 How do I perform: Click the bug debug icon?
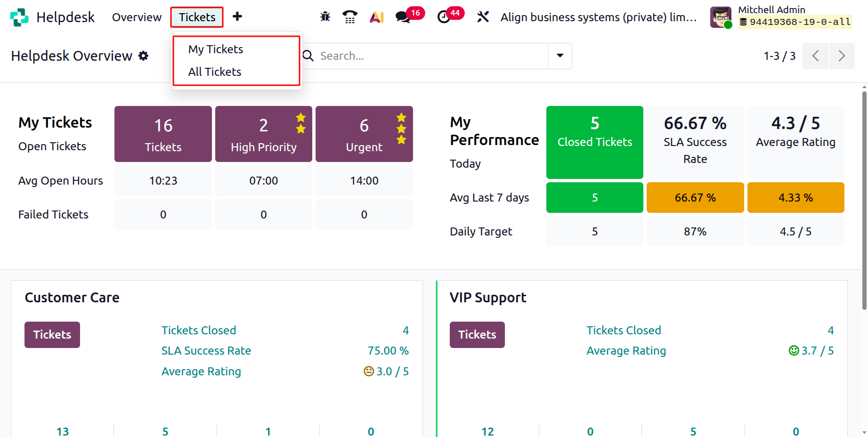click(325, 17)
